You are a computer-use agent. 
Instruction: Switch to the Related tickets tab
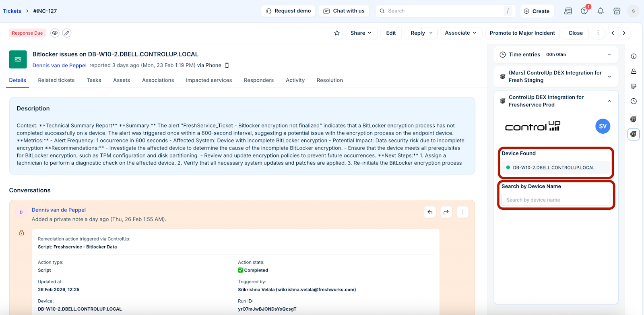click(56, 80)
